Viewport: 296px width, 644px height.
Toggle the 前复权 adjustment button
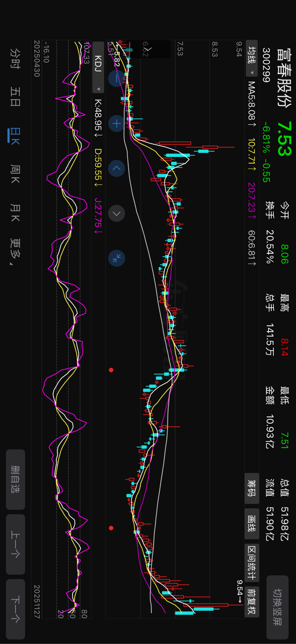pyautogui.click(x=252, y=601)
